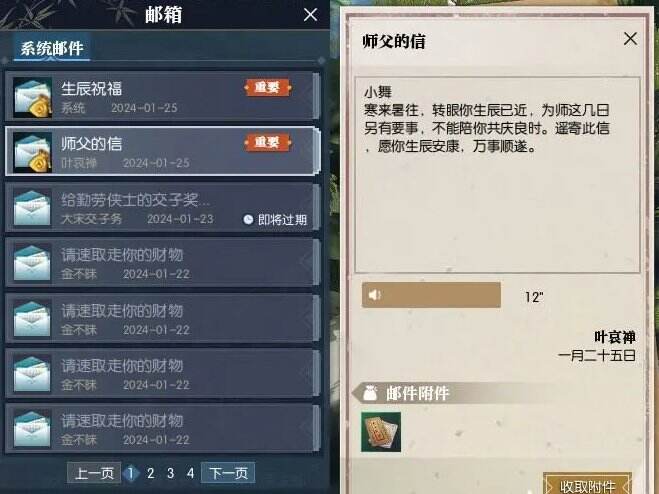
Task: Go to mail page 3
Action: pos(170,473)
